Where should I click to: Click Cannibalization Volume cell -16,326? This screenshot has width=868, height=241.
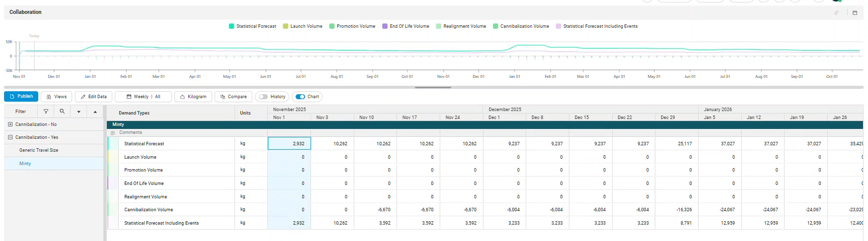click(677, 210)
